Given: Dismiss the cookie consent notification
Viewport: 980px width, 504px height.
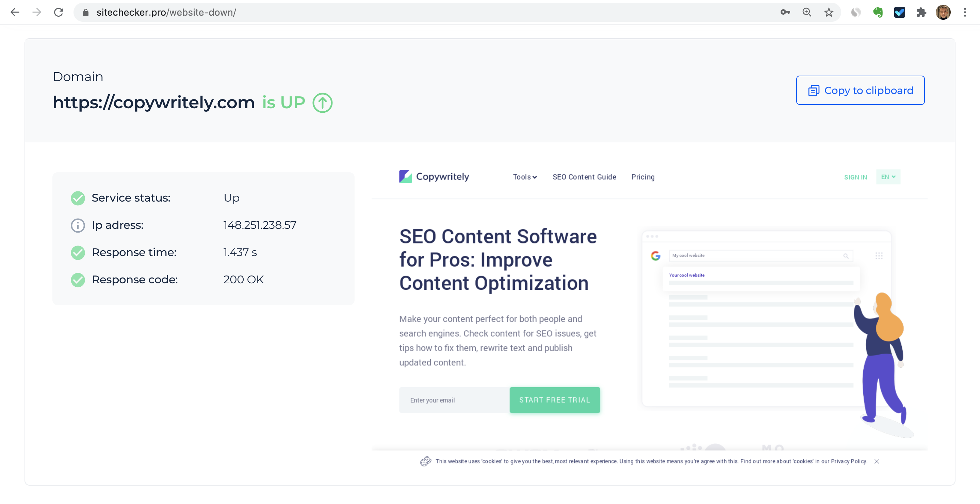Looking at the screenshot, I should pos(877,461).
